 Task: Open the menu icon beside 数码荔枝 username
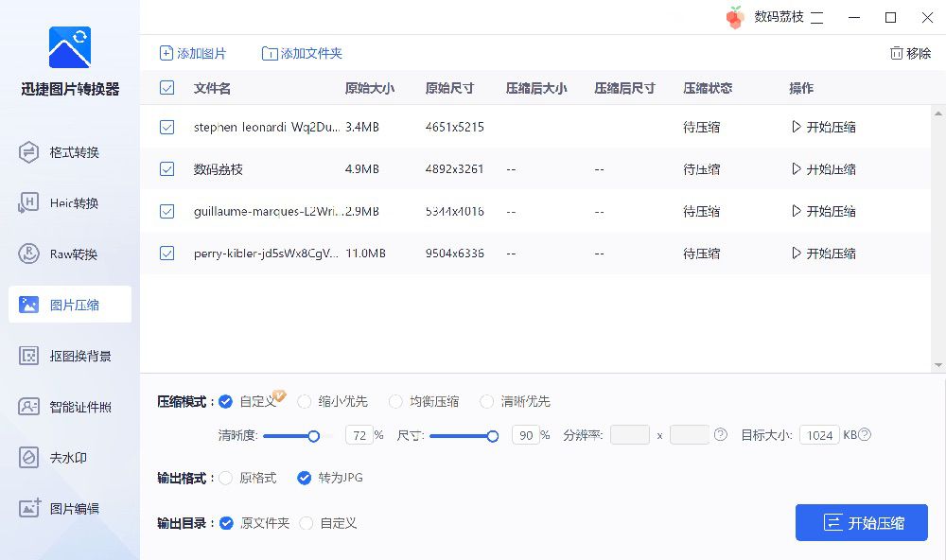point(817,17)
